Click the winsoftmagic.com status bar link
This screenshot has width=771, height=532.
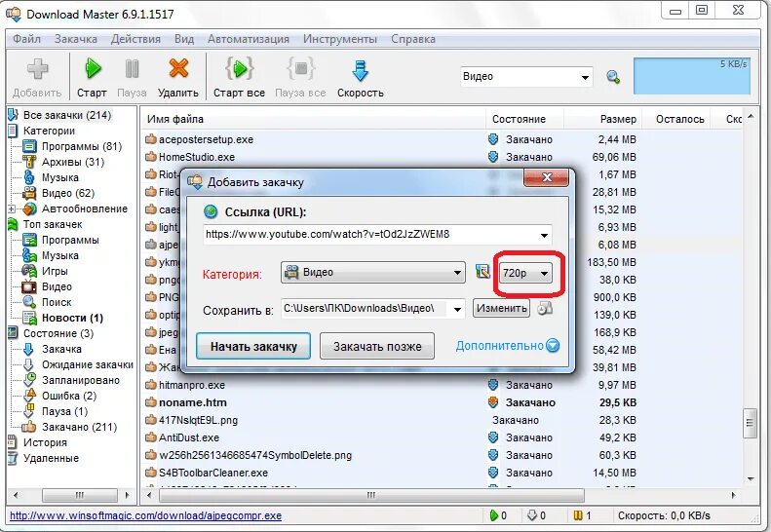(145, 515)
